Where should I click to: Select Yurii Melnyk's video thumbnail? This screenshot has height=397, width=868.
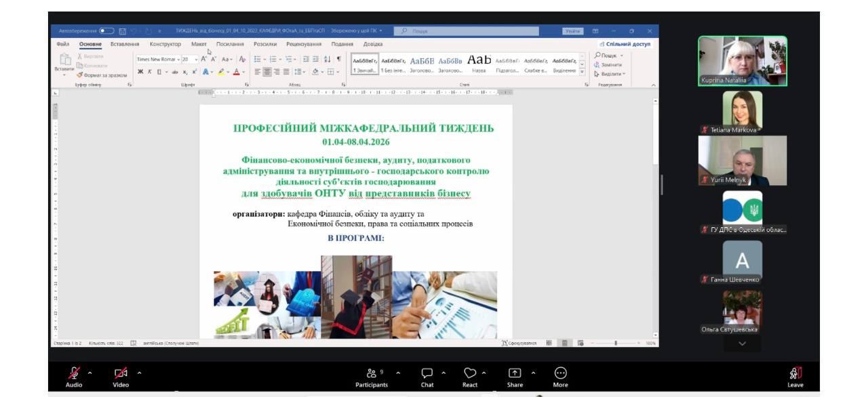[x=743, y=161]
